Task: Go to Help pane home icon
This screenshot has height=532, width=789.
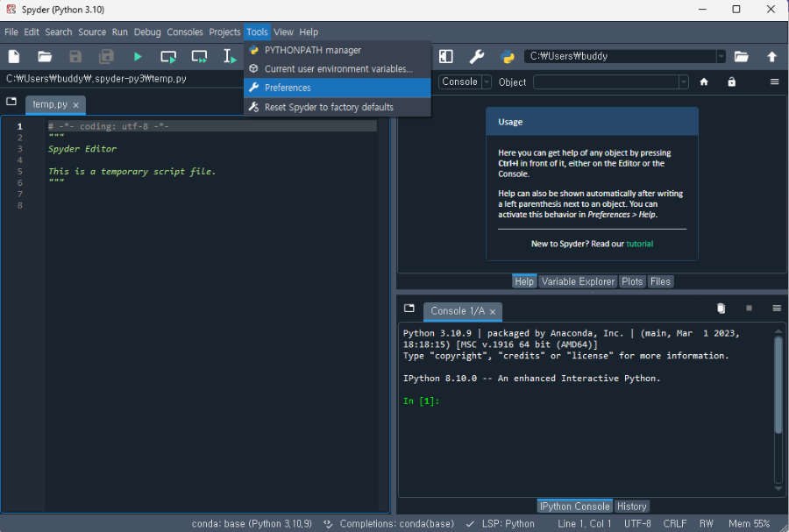Action: coord(704,82)
